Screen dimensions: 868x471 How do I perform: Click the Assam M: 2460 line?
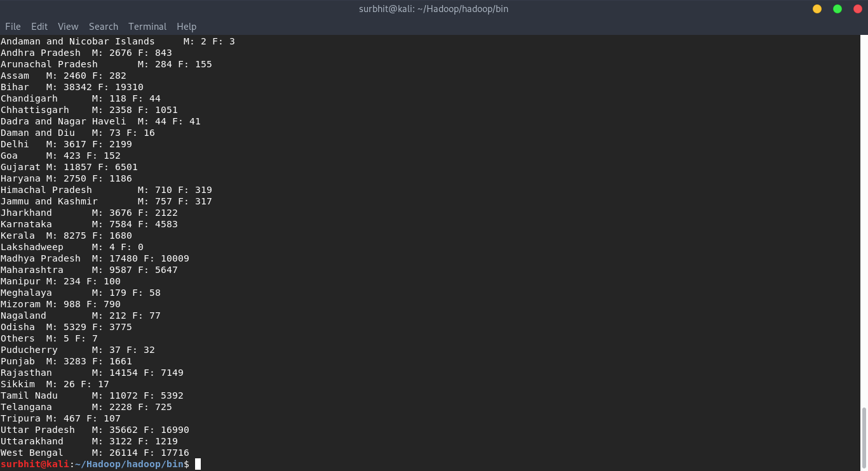pos(64,76)
